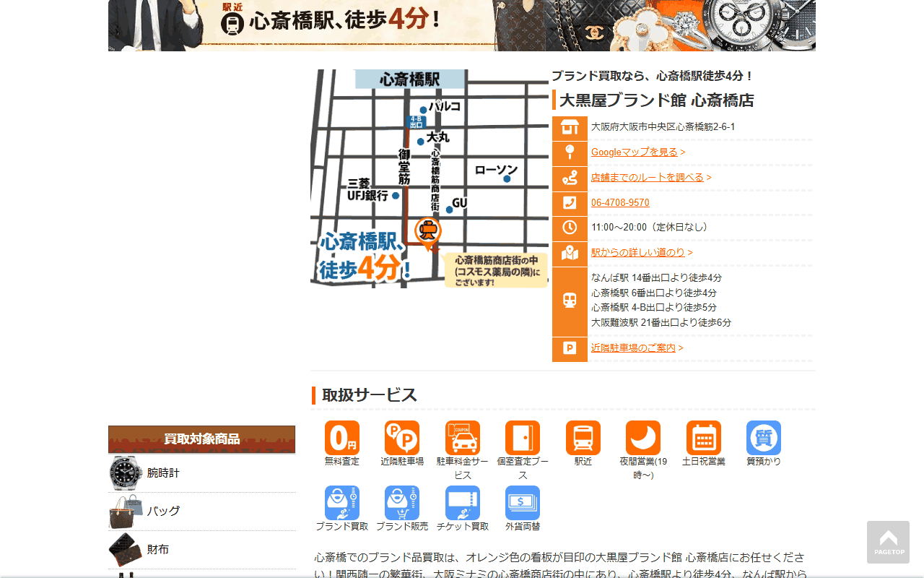Click the 買取対象商品 sidebar header
The image size is (924, 578).
tap(202, 439)
